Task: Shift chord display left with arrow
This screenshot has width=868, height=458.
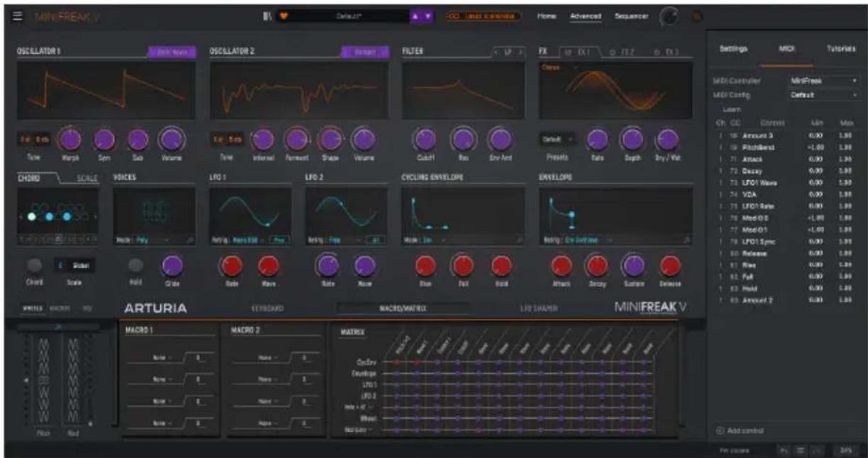Action: (21, 217)
